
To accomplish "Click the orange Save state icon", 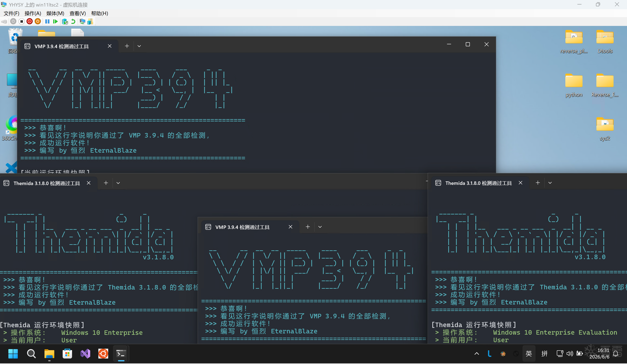I will 38,22.
